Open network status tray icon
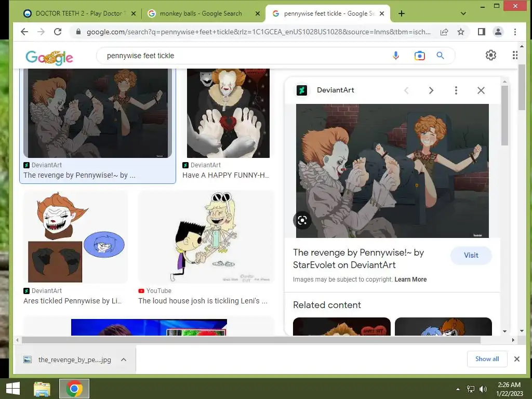 (x=471, y=389)
